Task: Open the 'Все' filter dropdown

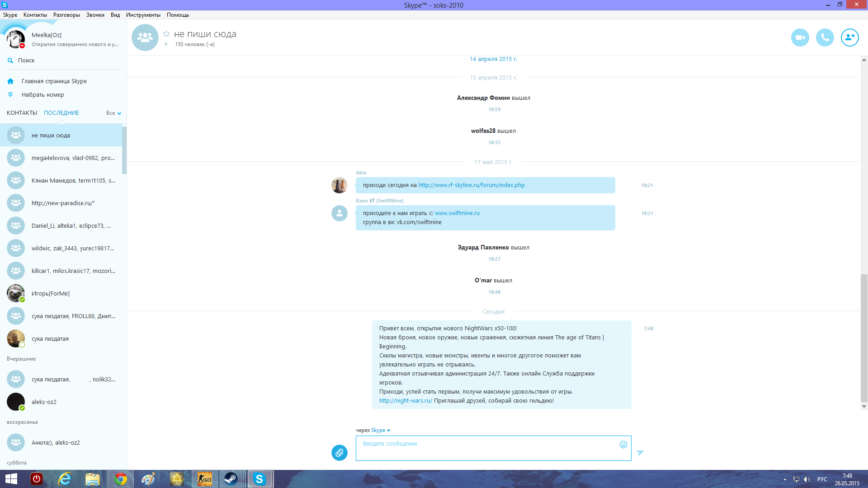Action: pos(114,113)
